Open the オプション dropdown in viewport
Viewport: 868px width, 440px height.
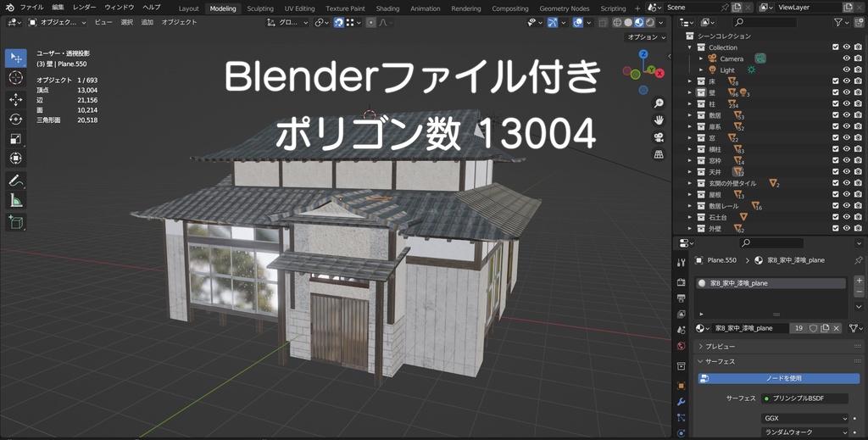[x=647, y=37]
